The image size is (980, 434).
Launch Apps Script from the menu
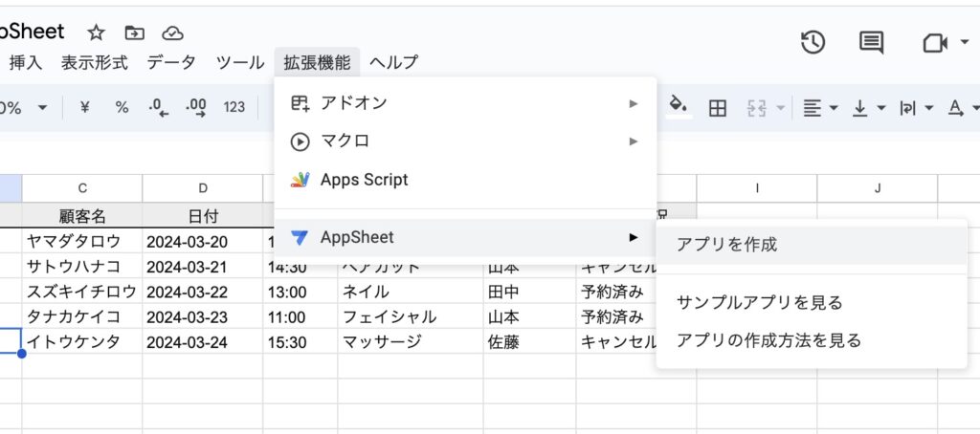(364, 180)
